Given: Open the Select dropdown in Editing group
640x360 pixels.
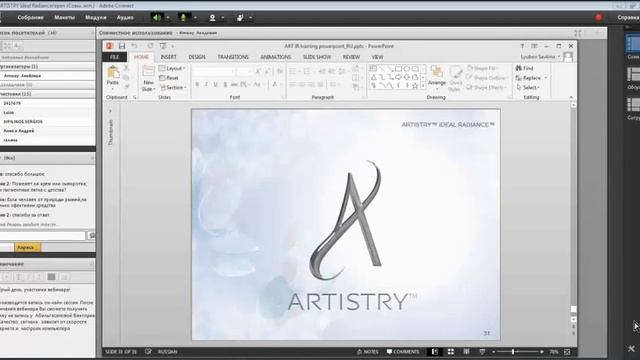Looking at the screenshot, I should (x=527, y=87).
